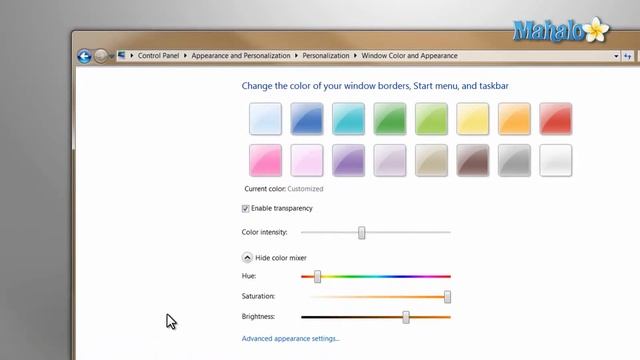Go to Appearance and Personalization breadcrumb

click(241, 56)
